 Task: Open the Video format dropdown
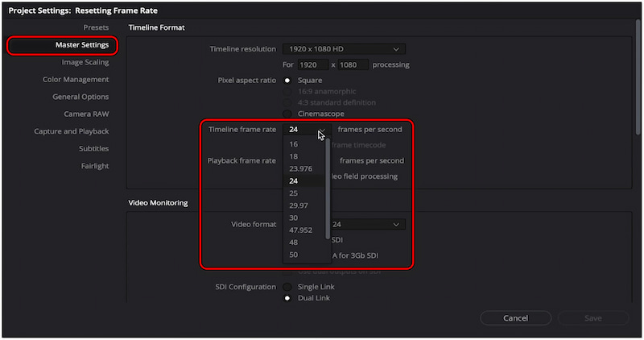pos(368,224)
